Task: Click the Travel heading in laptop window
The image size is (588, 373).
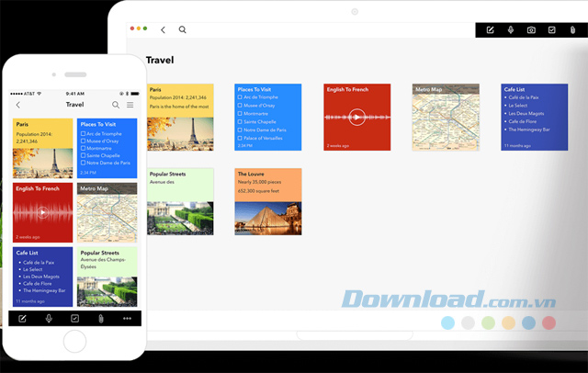Action: click(x=160, y=60)
